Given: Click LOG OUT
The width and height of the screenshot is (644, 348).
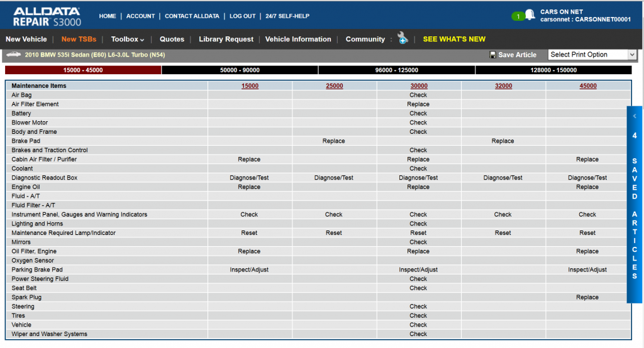Looking at the screenshot, I should [x=242, y=16].
